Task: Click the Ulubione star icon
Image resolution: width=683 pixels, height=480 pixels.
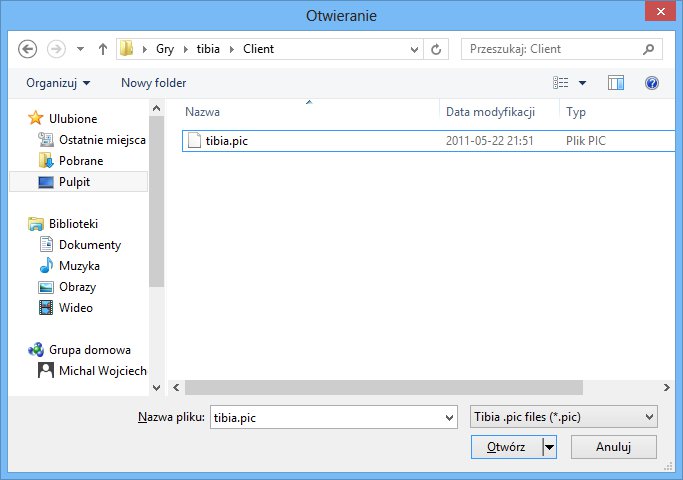Action: coord(36,118)
